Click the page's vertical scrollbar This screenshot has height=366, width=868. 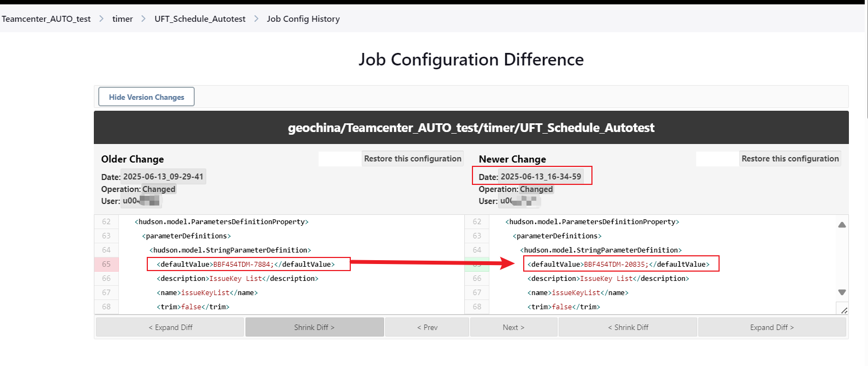tap(866, 60)
